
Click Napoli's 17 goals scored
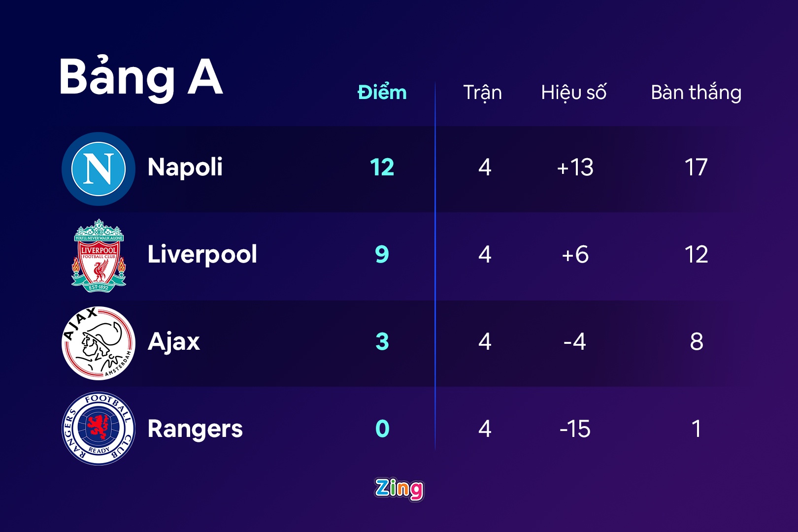(696, 167)
